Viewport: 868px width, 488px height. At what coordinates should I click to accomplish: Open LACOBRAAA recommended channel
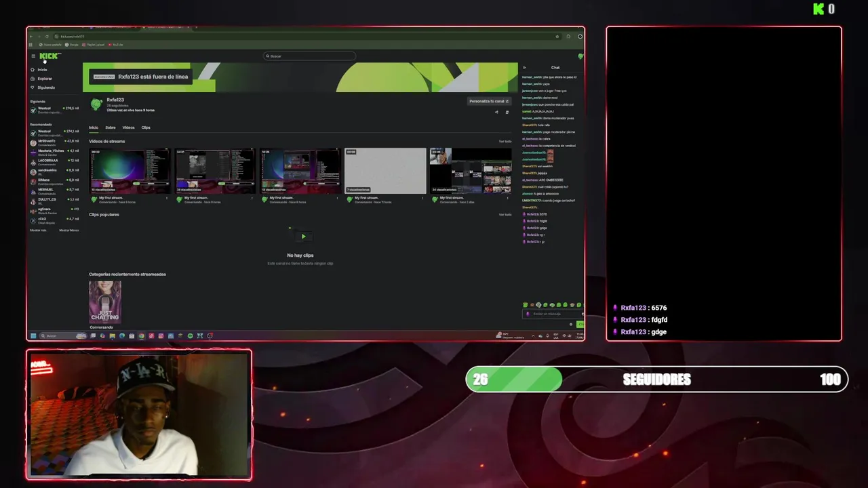tap(54, 162)
